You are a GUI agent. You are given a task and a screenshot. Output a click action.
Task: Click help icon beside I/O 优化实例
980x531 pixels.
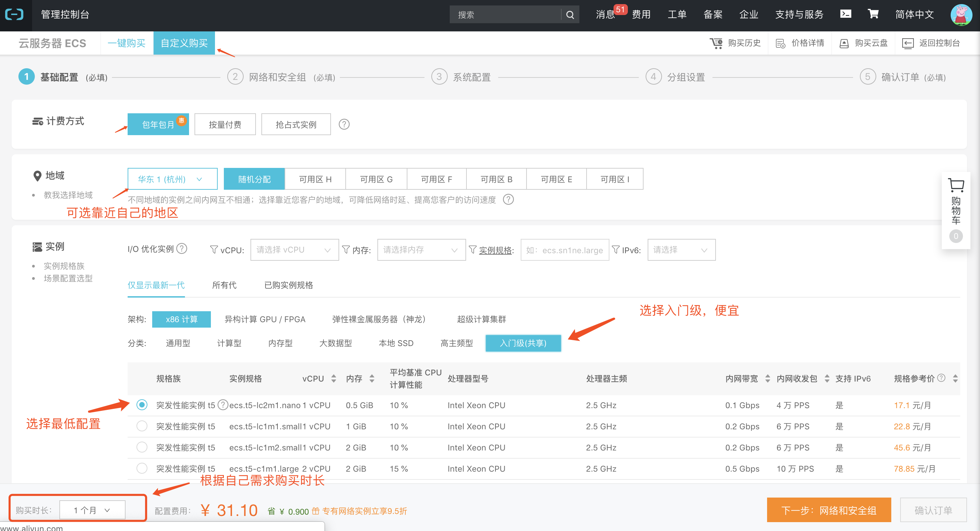pos(182,249)
